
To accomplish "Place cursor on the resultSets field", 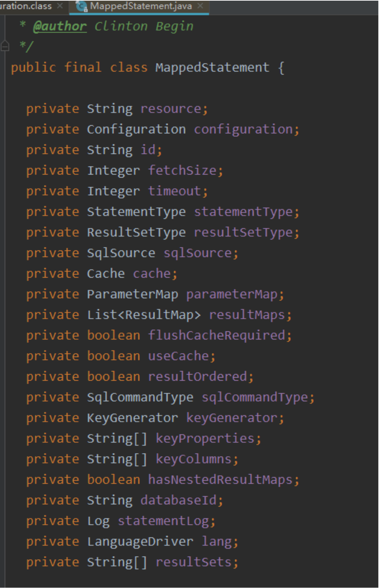I will 194,562.
